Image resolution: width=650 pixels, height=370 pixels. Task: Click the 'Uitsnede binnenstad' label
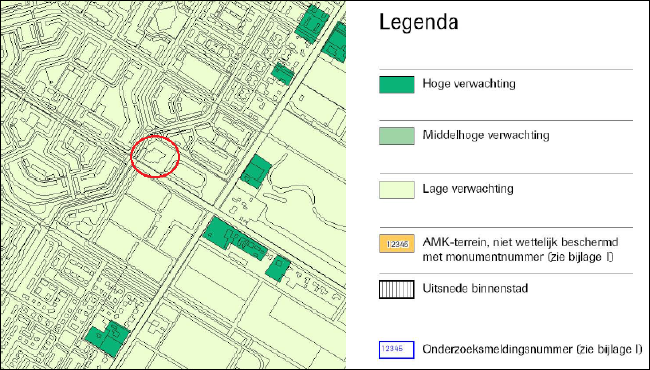475,288
